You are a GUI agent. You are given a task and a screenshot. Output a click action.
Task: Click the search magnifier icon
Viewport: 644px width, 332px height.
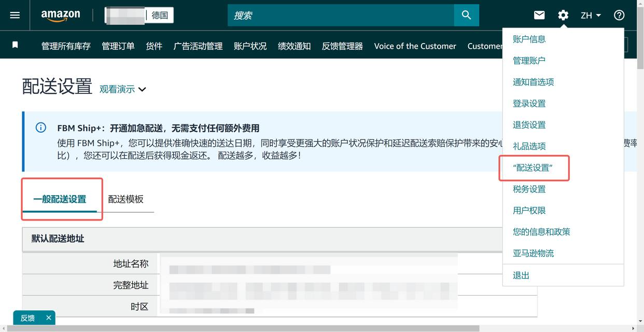[x=466, y=15]
